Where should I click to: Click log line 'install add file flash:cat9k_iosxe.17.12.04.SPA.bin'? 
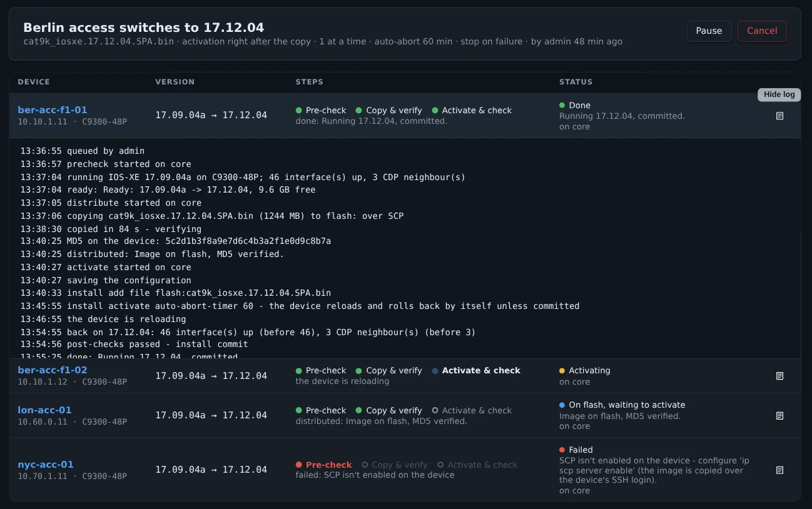click(176, 293)
